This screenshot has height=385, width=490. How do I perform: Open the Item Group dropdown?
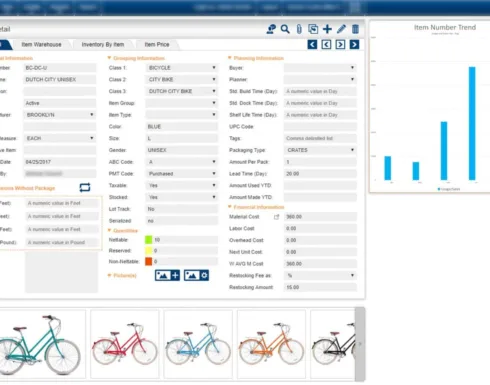[182, 103]
